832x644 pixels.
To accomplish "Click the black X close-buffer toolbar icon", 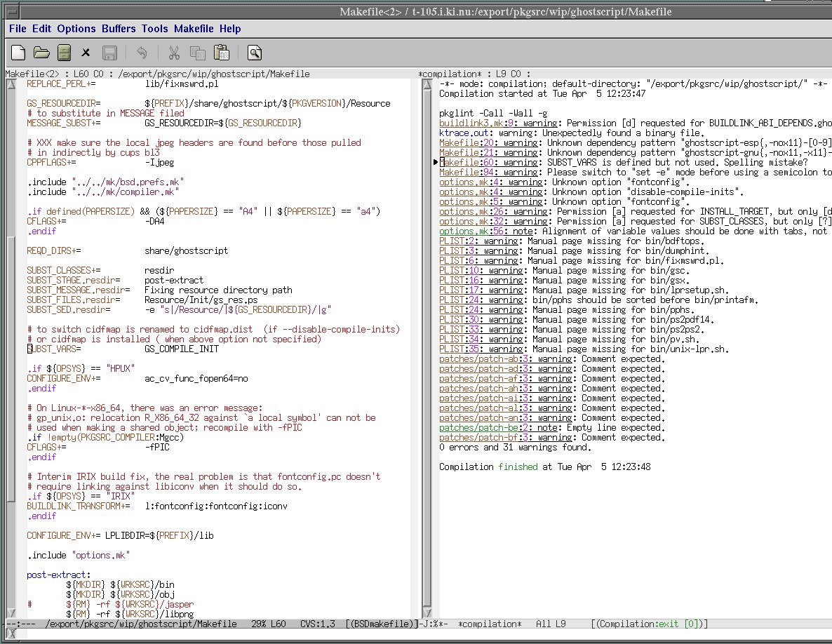I will click(x=86, y=53).
